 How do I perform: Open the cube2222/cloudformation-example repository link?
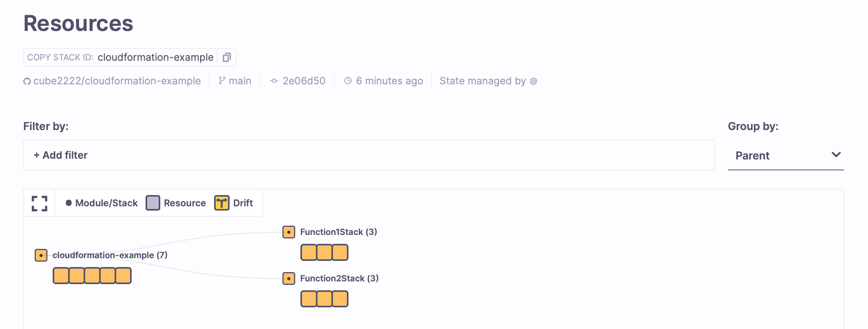[x=117, y=81]
